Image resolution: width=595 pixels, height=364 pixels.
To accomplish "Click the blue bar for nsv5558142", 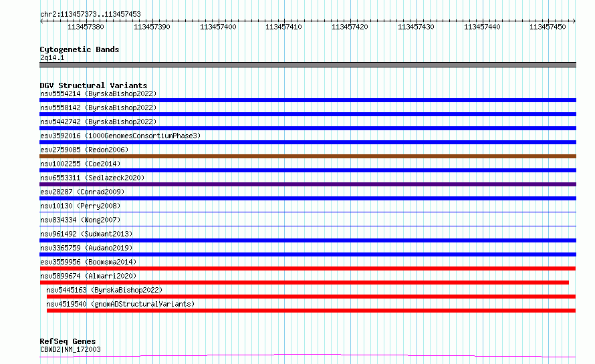I will [308, 114].
